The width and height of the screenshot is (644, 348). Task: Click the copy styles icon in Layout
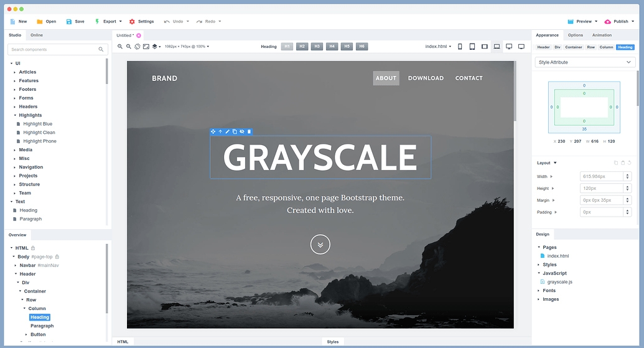pos(615,162)
